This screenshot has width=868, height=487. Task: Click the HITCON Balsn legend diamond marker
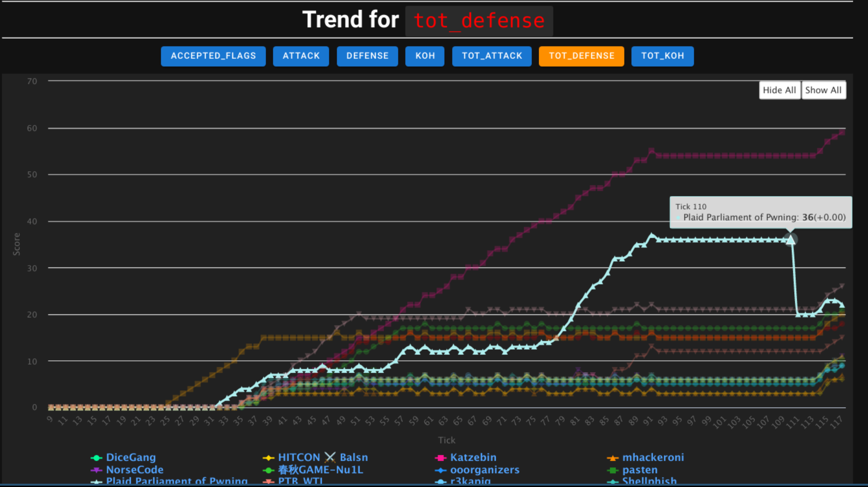[268, 458]
